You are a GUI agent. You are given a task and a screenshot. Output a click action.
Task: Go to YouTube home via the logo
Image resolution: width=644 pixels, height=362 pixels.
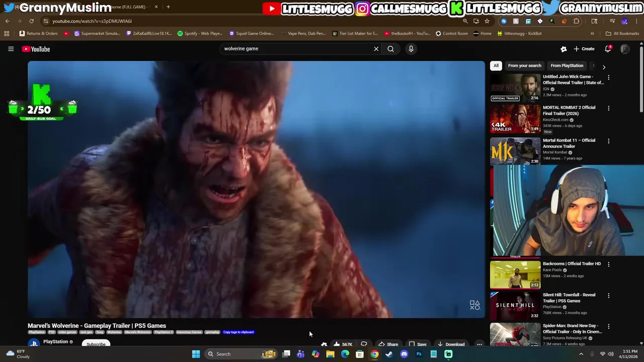pyautogui.click(x=36, y=49)
